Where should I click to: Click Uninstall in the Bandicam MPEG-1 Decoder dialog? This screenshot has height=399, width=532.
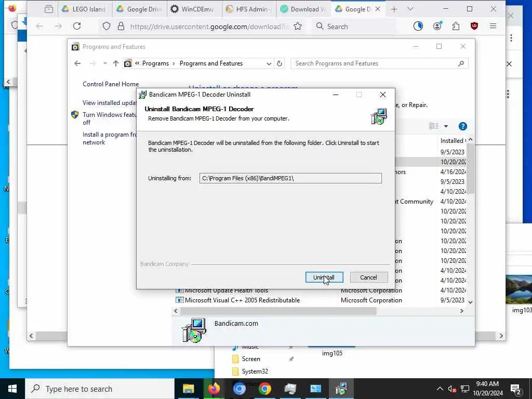click(x=324, y=277)
